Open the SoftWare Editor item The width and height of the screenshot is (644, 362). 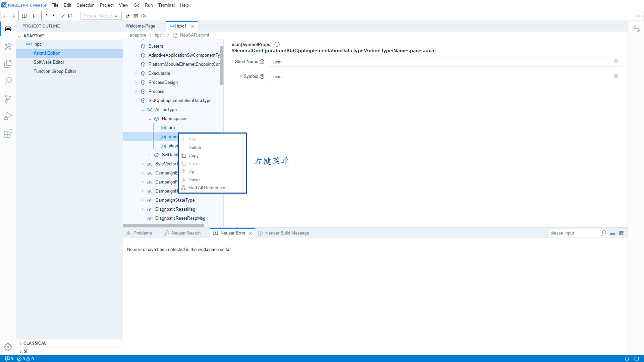[49, 62]
